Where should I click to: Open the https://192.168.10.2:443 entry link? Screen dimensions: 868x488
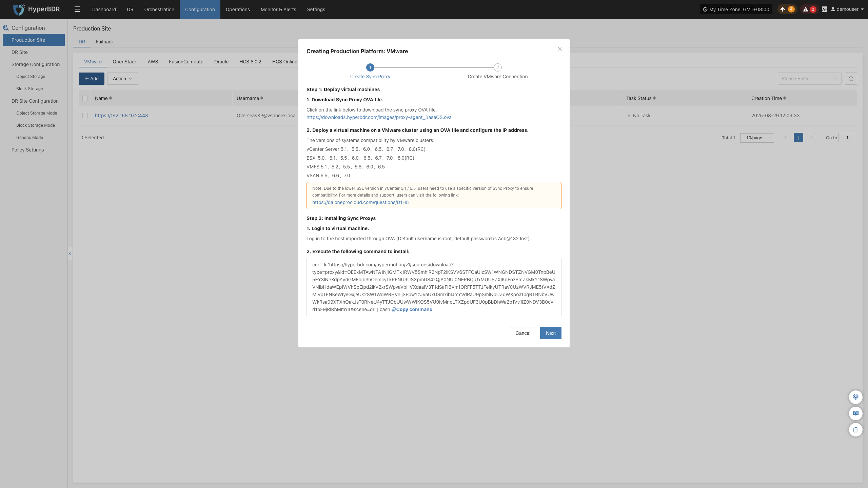click(x=121, y=116)
